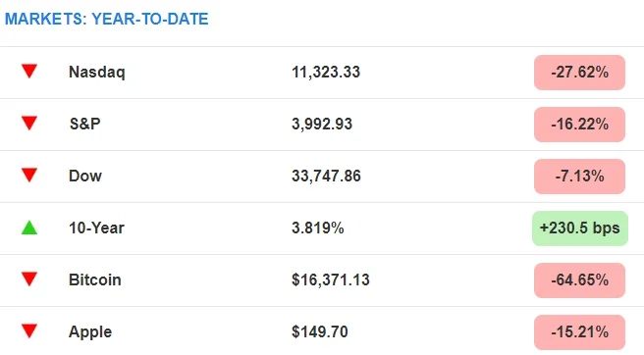Click the green +230.5 bps badge
The height and width of the screenshot is (355, 644).
(x=580, y=228)
